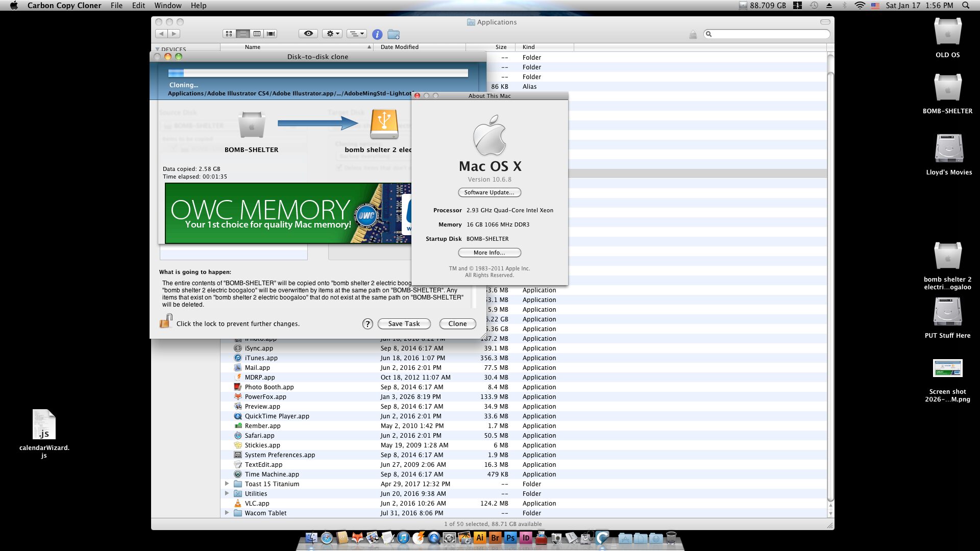Switch Finder to icon view

tap(229, 34)
